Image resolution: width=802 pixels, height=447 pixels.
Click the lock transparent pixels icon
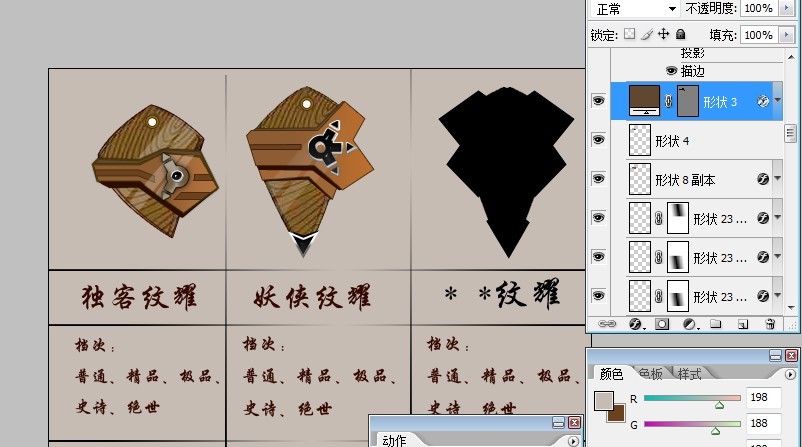[630, 34]
